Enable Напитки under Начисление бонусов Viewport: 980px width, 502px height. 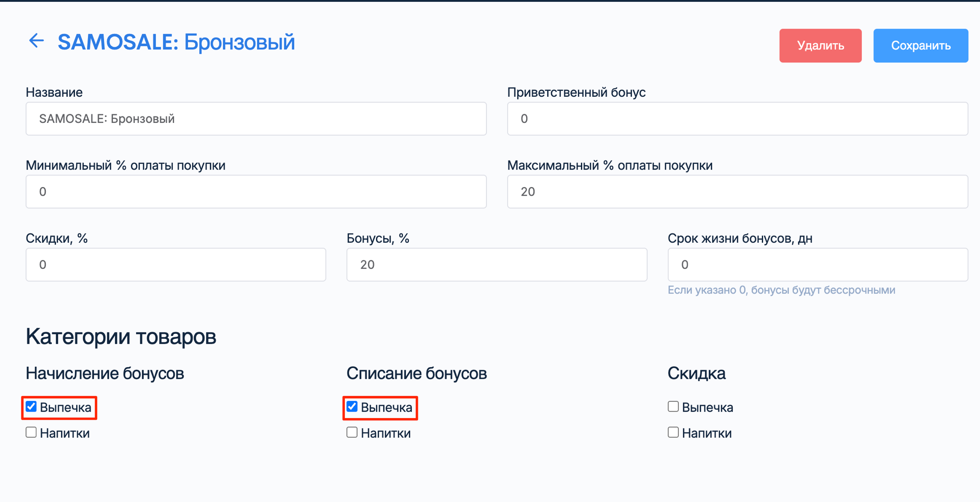[x=31, y=432]
